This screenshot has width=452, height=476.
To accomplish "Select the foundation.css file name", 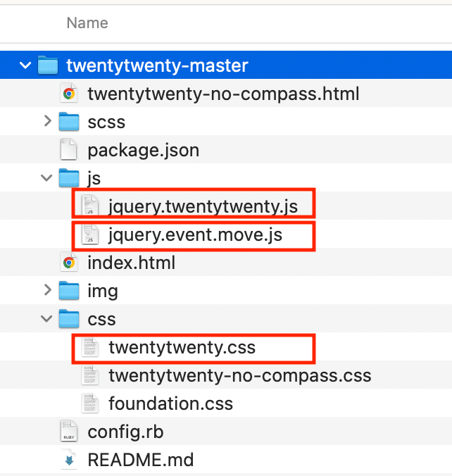I will point(170,403).
